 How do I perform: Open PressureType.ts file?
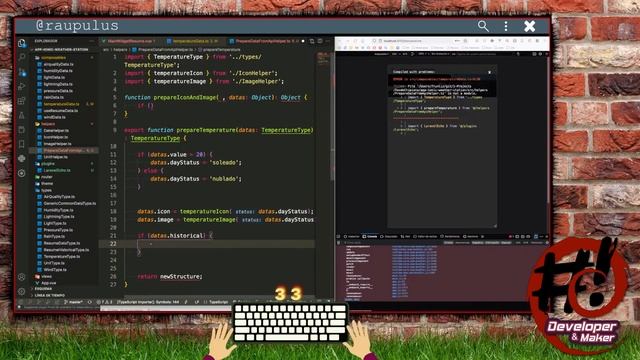coord(58,230)
